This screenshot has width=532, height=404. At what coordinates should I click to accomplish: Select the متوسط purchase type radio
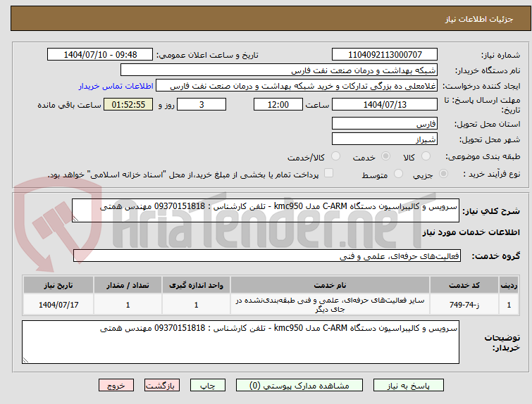point(398,174)
